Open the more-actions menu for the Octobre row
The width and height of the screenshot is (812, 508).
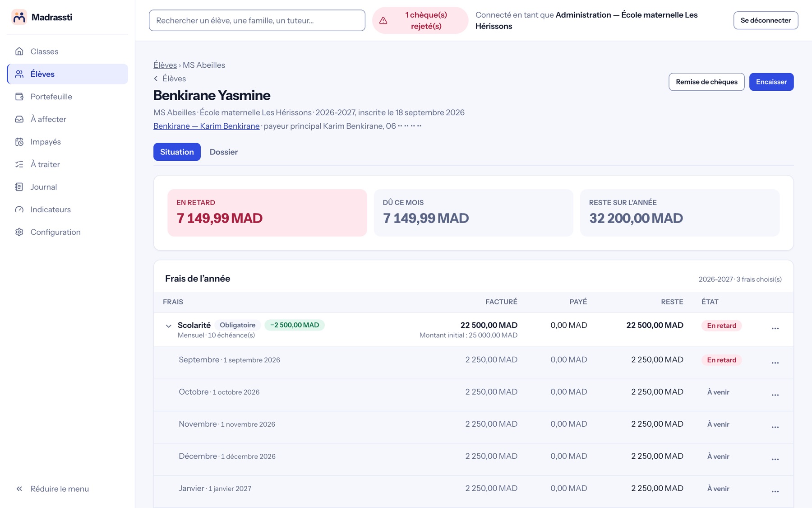tap(775, 395)
